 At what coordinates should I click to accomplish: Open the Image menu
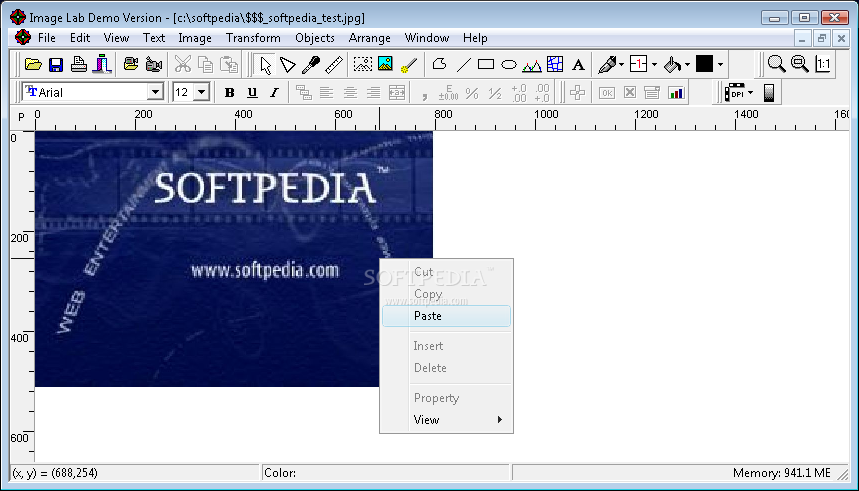point(195,38)
